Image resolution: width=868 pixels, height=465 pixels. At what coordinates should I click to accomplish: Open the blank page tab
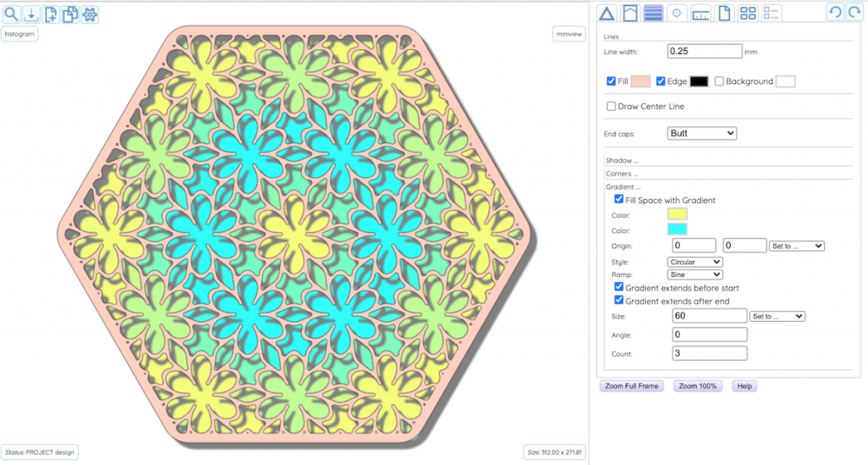pos(724,14)
